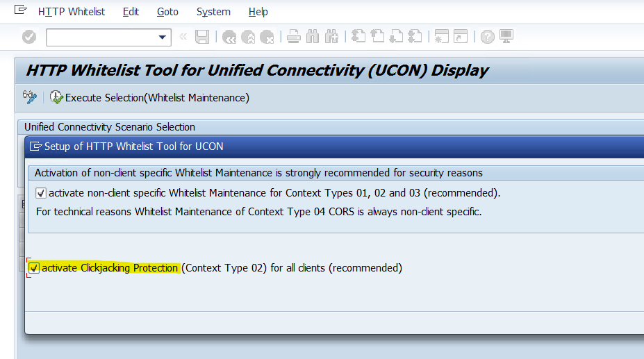This screenshot has height=359, width=644.
Task: Click Execute Selection (Whitelist Maintenance) button
Action: point(150,98)
